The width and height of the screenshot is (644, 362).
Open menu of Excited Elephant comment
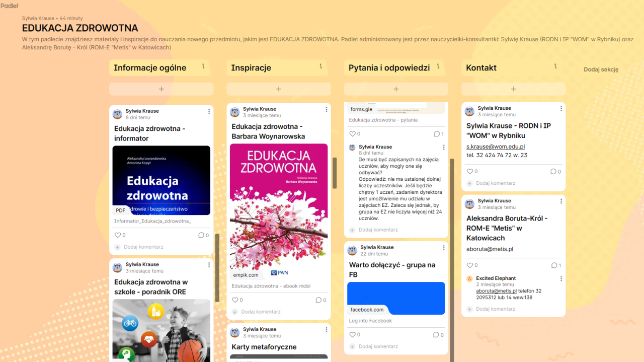(561, 278)
